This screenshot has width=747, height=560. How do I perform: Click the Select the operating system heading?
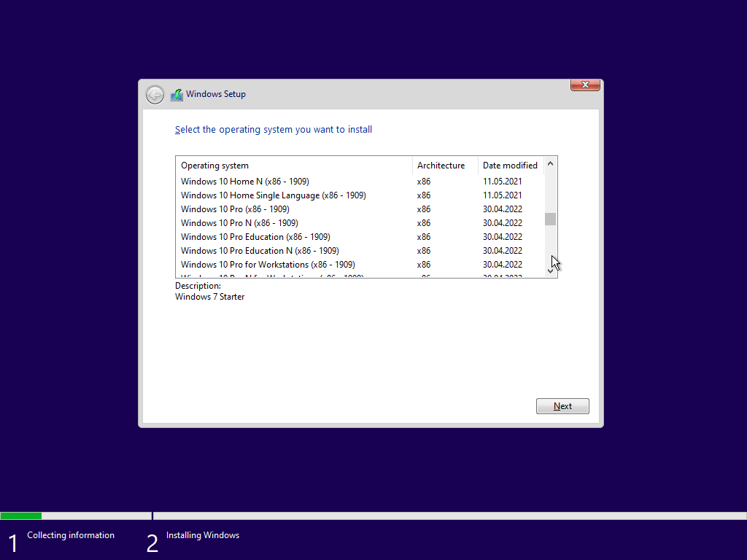tap(274, 130)
